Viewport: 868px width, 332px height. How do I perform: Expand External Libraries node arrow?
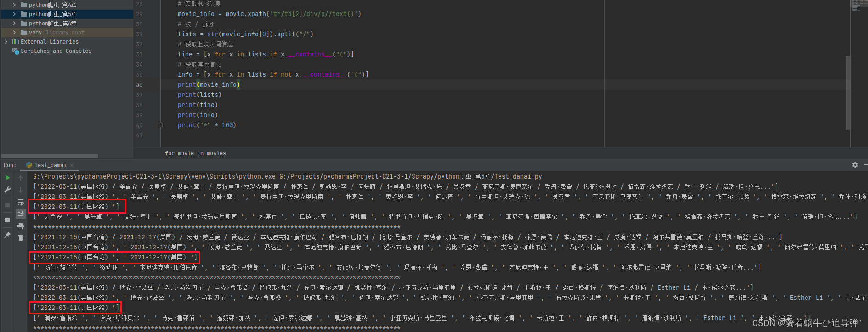pos(6,42)
